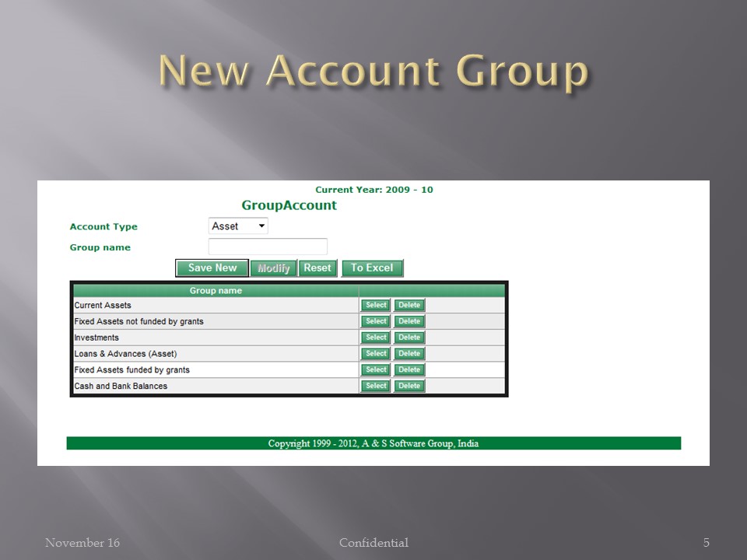Select the Loans & Advances (Asset) group
This screenshot has height=560, width=747.
tap(376, 353)
